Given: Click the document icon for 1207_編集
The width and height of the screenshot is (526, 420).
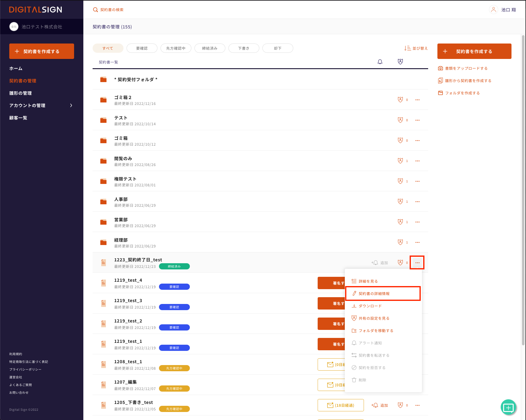Looking at the screenshot, I should coord(103,385).
